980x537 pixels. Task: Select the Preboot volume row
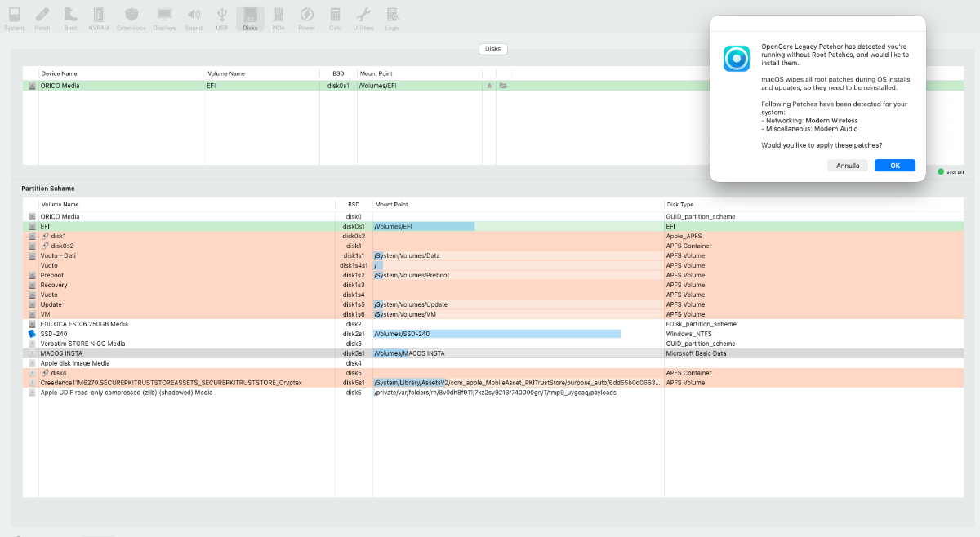click(x=493, y=275)
